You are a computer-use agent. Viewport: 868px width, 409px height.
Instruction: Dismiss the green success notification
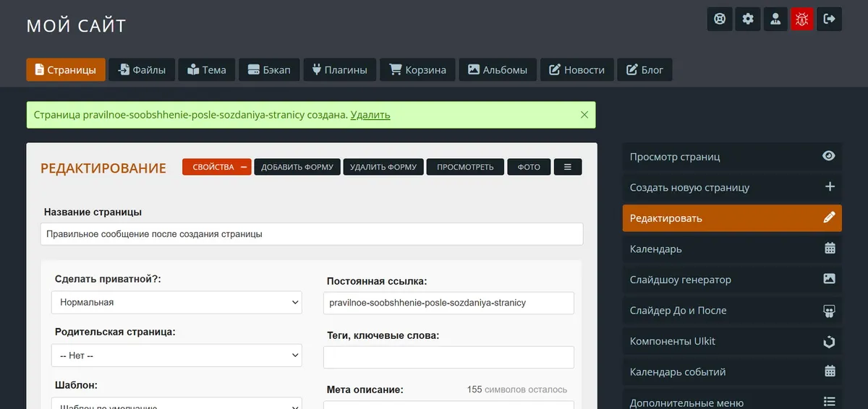click(584, 114)
